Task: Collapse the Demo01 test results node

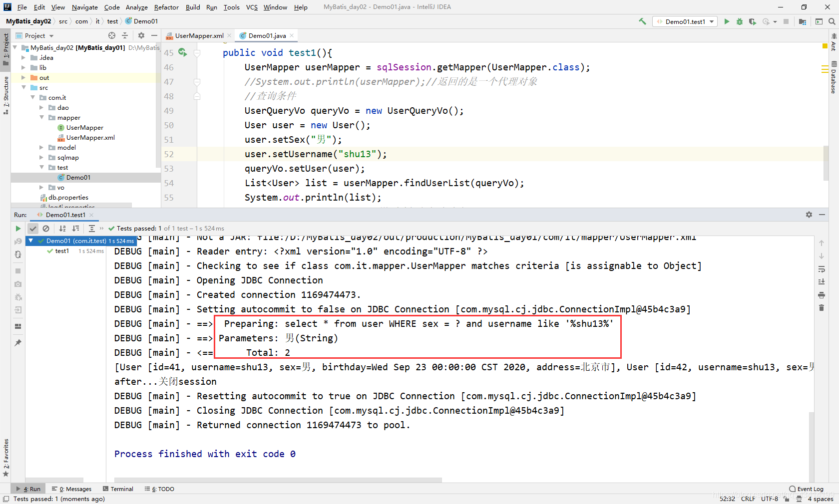Action: tap(31, 241)
